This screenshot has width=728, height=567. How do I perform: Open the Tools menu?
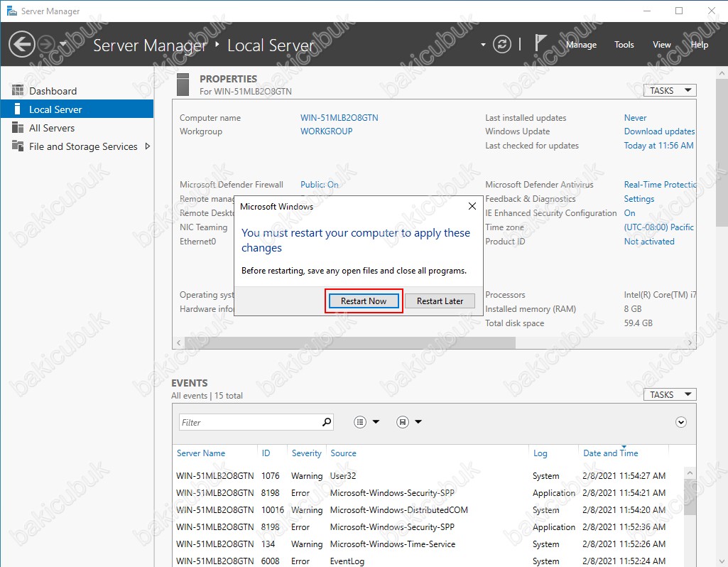[624, 45]
